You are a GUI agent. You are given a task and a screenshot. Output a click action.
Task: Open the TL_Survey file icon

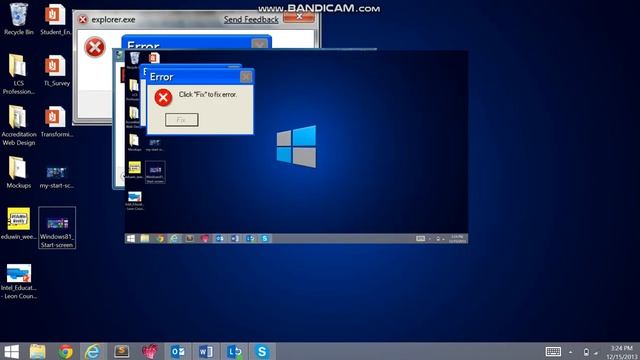click(x=56, y=70)
